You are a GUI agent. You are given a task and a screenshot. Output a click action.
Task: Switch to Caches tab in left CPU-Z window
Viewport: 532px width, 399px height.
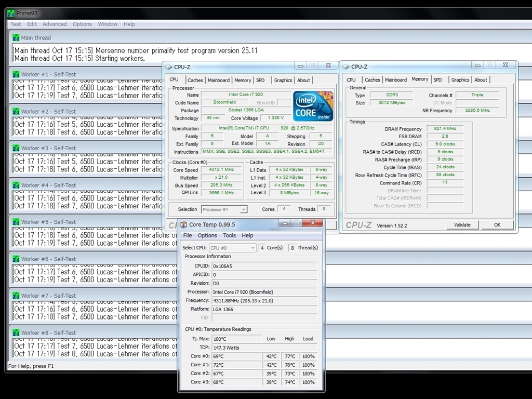tap(195, 81)
